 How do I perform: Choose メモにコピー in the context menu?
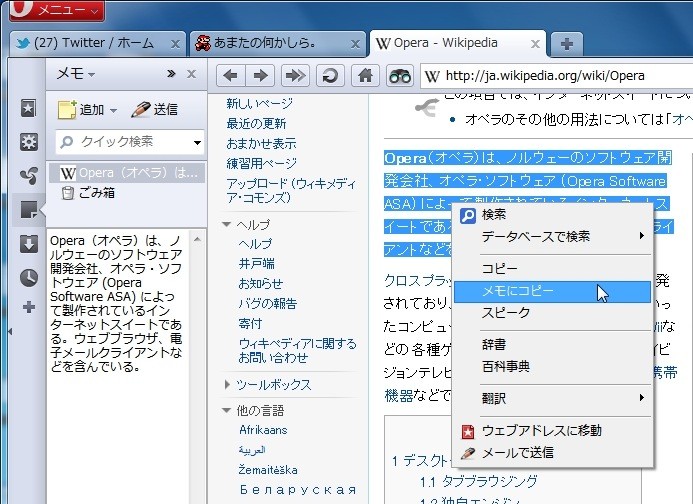point(552,291)
